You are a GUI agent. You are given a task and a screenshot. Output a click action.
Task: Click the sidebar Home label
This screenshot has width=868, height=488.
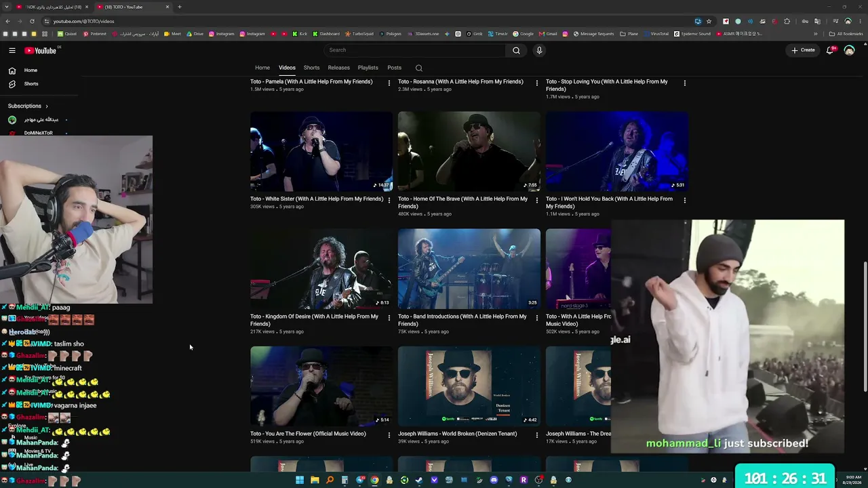point(31,70)
